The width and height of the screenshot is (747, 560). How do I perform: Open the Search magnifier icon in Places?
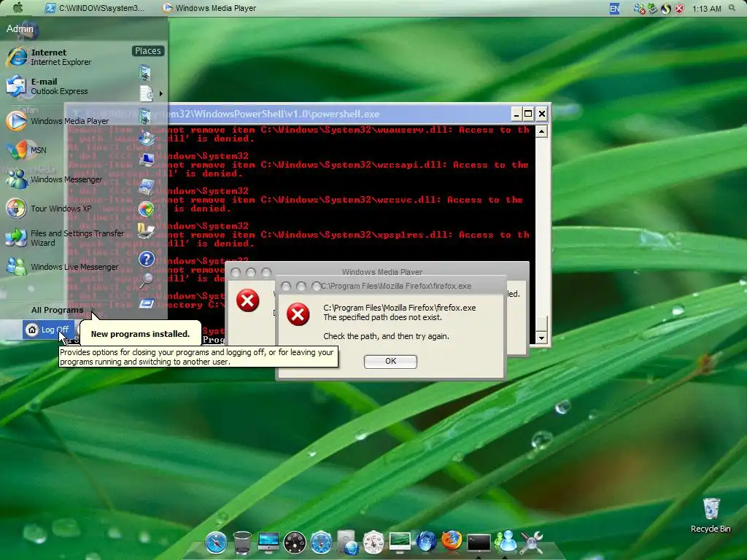(146, 281)
